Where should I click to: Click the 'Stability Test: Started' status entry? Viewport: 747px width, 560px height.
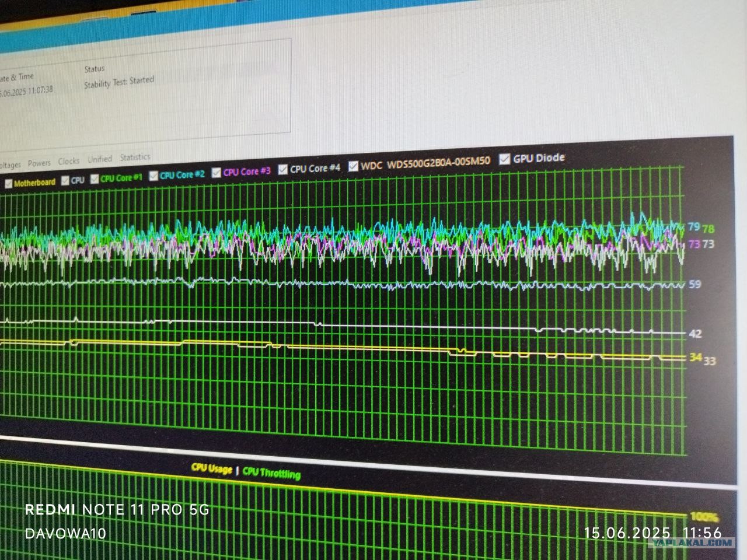pos(119,82)
